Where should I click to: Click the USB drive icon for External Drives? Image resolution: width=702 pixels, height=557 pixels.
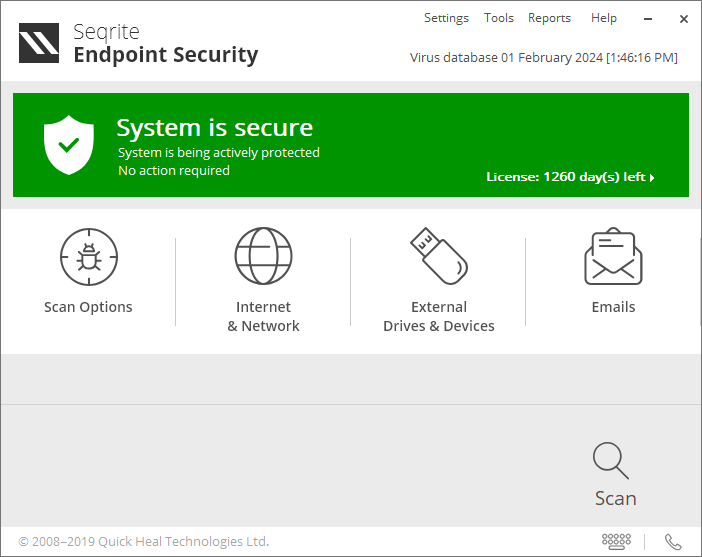coord(438,255)
